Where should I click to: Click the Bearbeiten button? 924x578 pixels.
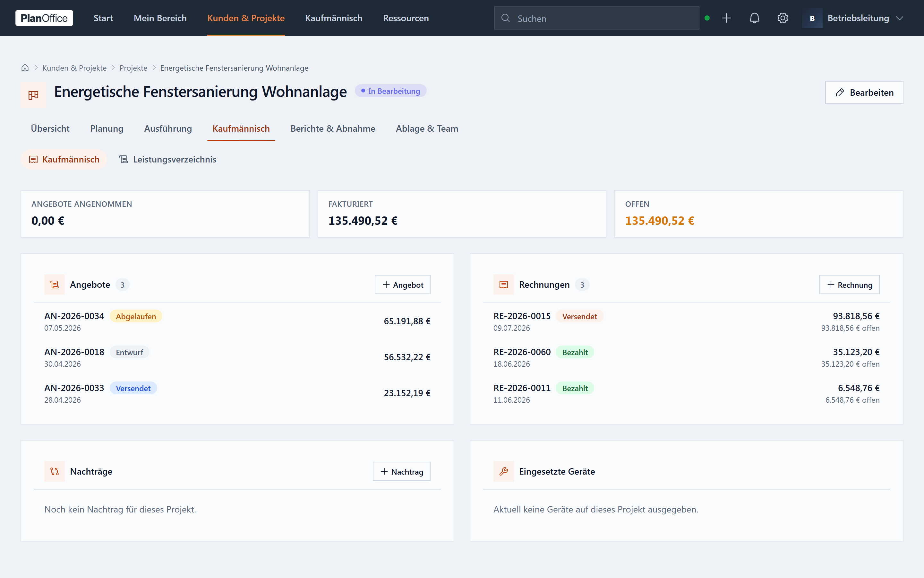(x=864, y=92)
